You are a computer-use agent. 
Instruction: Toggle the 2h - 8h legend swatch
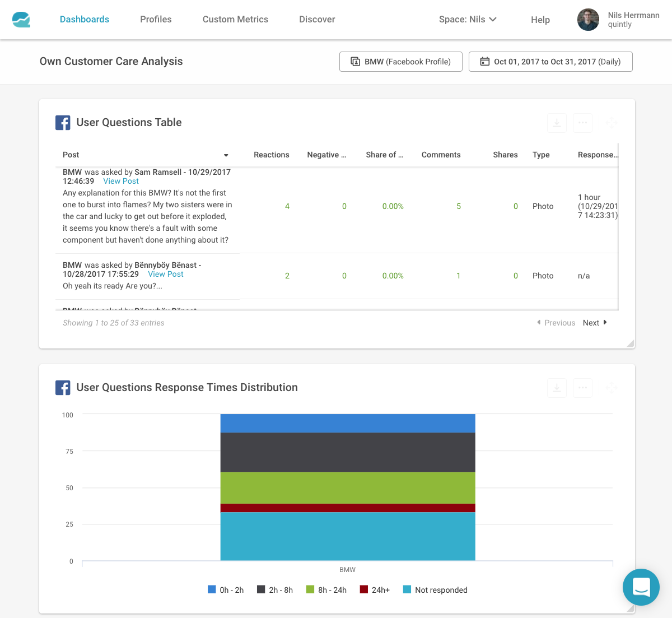click(x=261, y=589)
